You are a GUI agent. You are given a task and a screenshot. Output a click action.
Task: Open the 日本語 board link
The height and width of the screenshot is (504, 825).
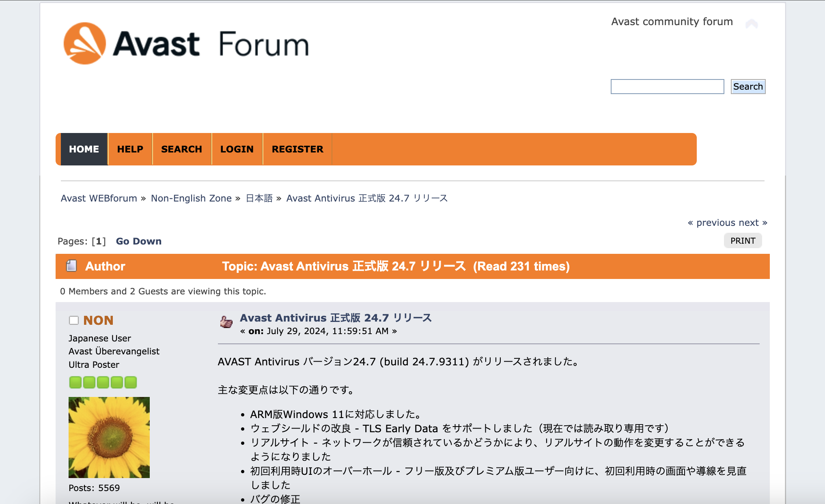pos(258,198)
